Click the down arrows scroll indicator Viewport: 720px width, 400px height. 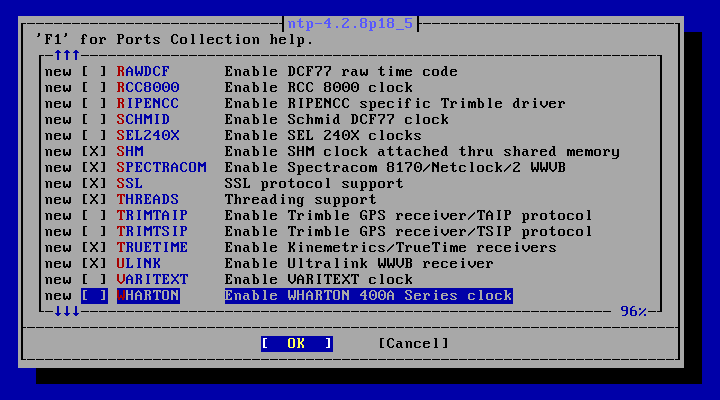point(67,311)
